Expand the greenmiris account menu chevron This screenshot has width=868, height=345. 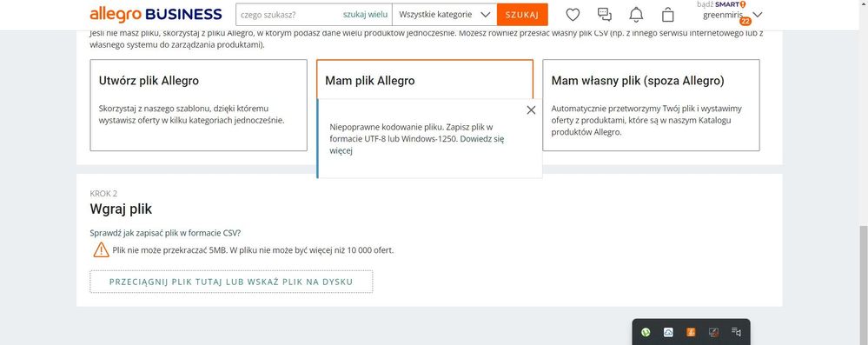tap(758, 15)
